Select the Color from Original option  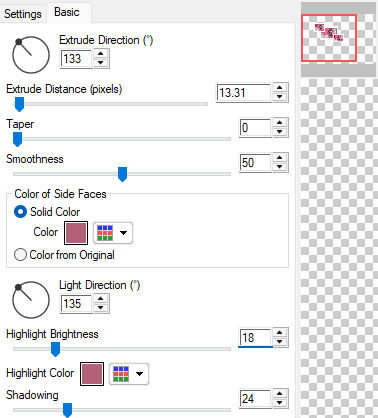pos(64,255)
